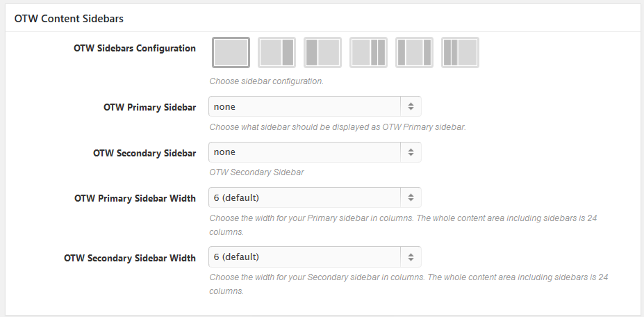
Task: Click the OTW Sidebars Configuration label
Action: 134,49
